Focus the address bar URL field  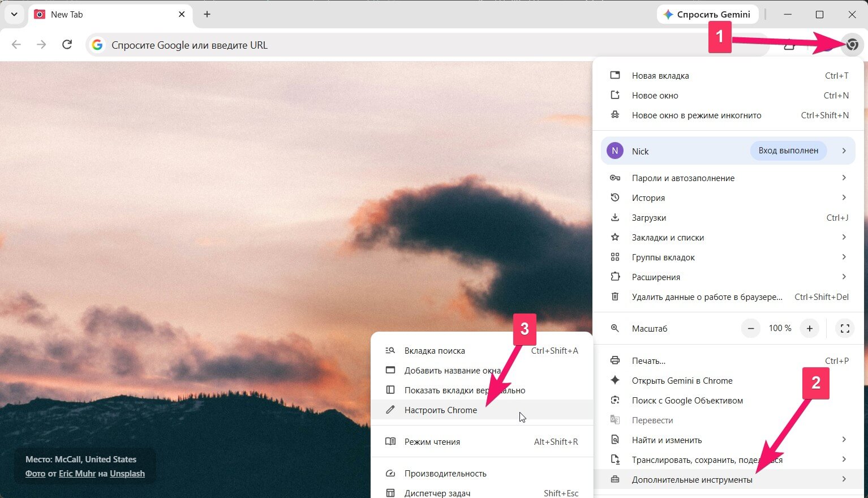point(427,45)
